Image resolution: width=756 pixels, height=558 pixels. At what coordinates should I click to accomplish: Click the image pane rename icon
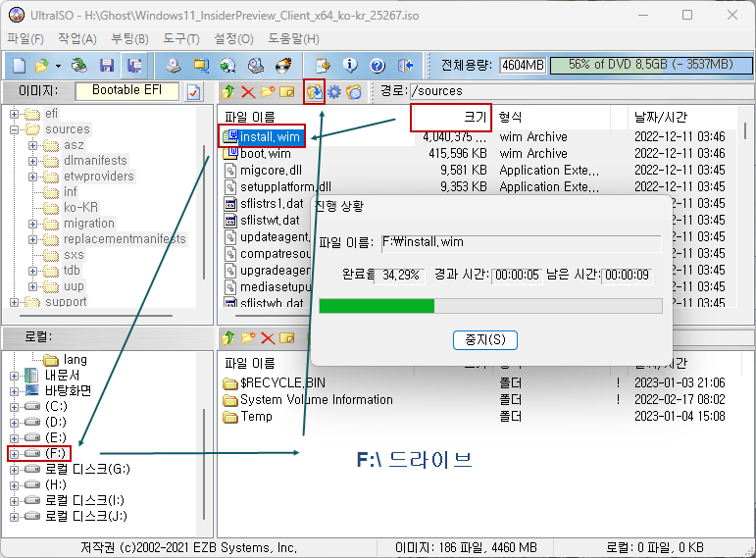pyautogui.click(x=287, y=91)
